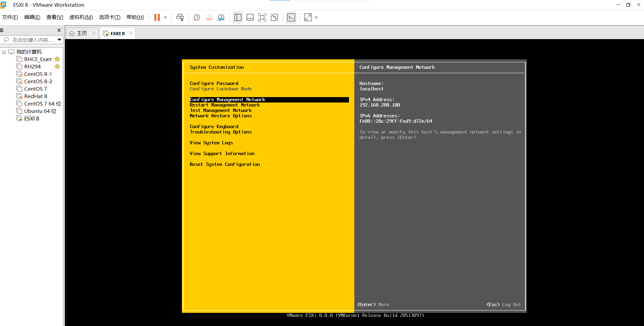The image size is (644, 326).
Task: Select the CentOS 7 virtual machine
Action: coord(35,89)
